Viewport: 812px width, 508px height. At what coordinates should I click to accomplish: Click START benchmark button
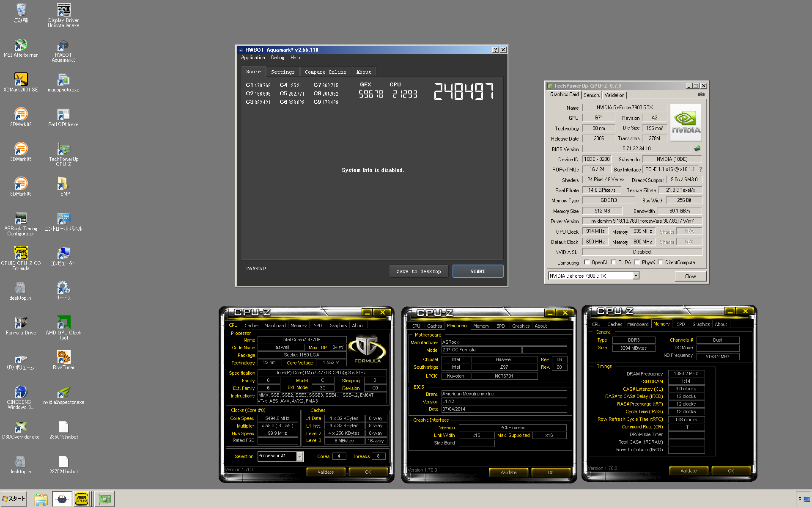click(478, 271)
